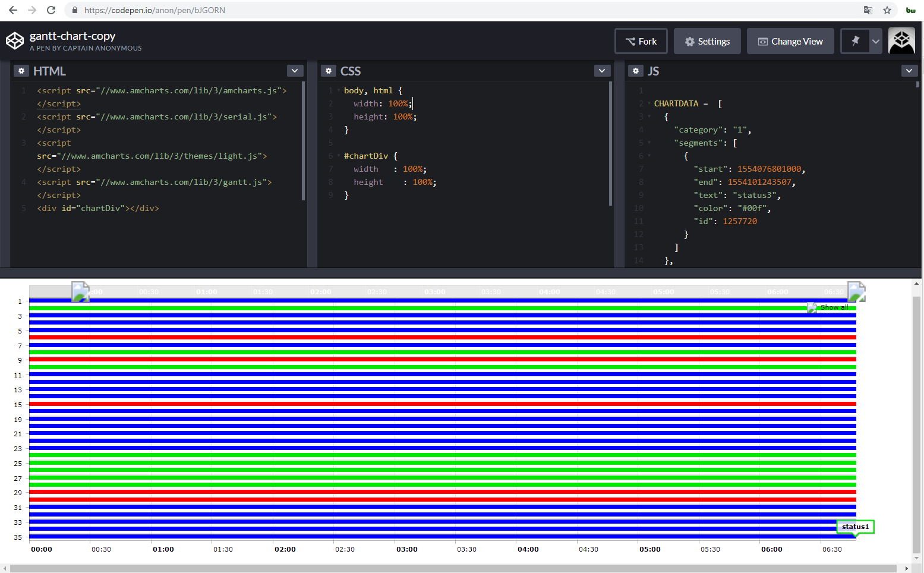Toggle the bookmark star in the address bar
Image resolution: width=924 pixels, height=573 pixels.
click(x=887, y=10)
